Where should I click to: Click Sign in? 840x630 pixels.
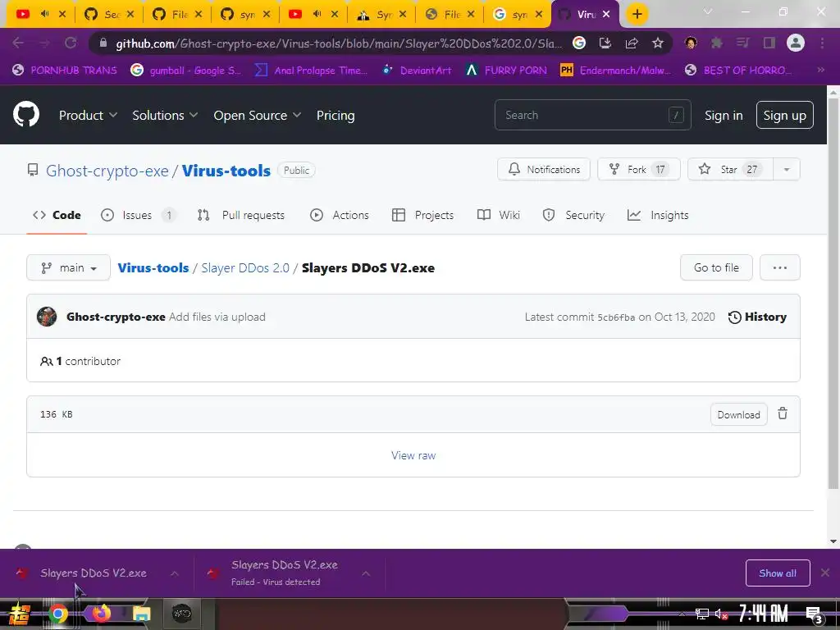click(x=724, y=115)
